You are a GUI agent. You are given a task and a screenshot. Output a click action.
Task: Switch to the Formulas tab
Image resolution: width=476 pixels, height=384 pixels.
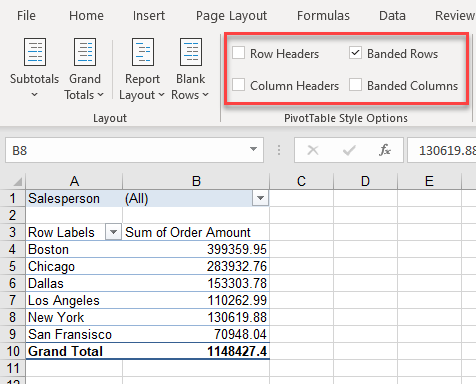pyautogui.click(x=323, y=16)
